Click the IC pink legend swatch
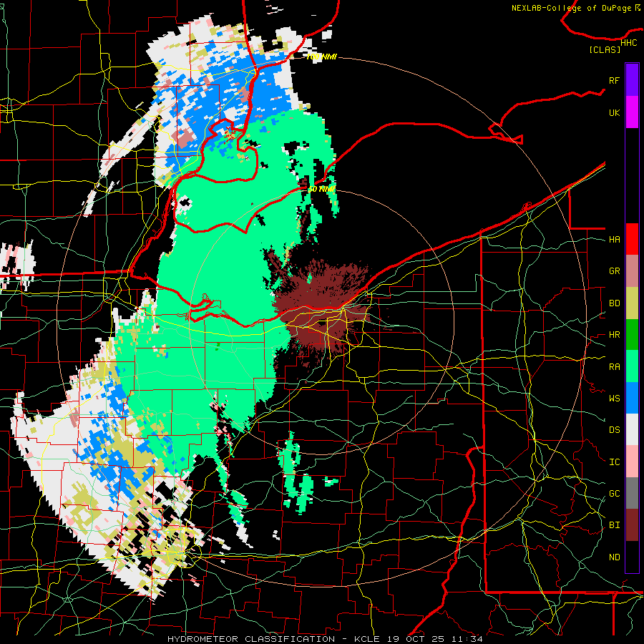This screenshot has width=644, height=644. tap(632, 462)
